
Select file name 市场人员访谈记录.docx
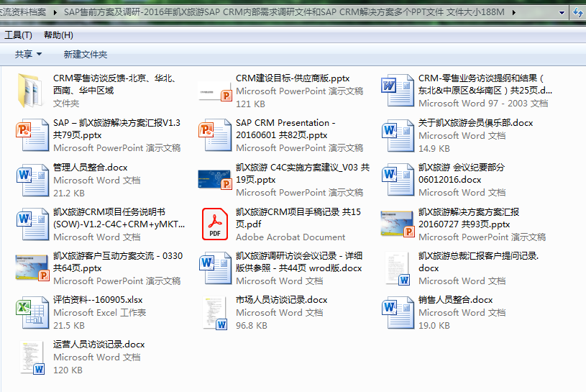281,300
